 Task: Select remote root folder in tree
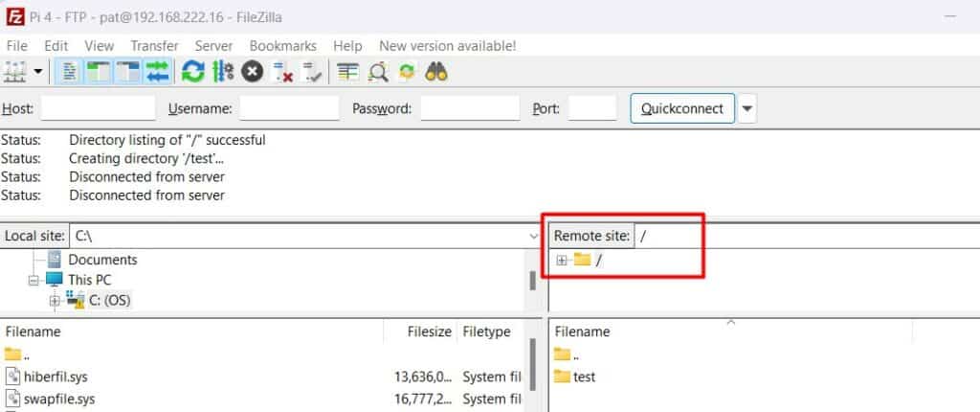click(x=599, y=260)
